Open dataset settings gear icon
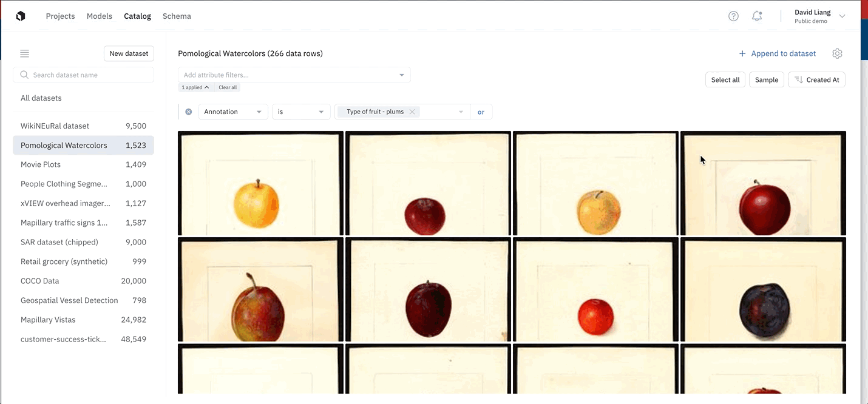The image size is (868, 404). coord(837,53)
